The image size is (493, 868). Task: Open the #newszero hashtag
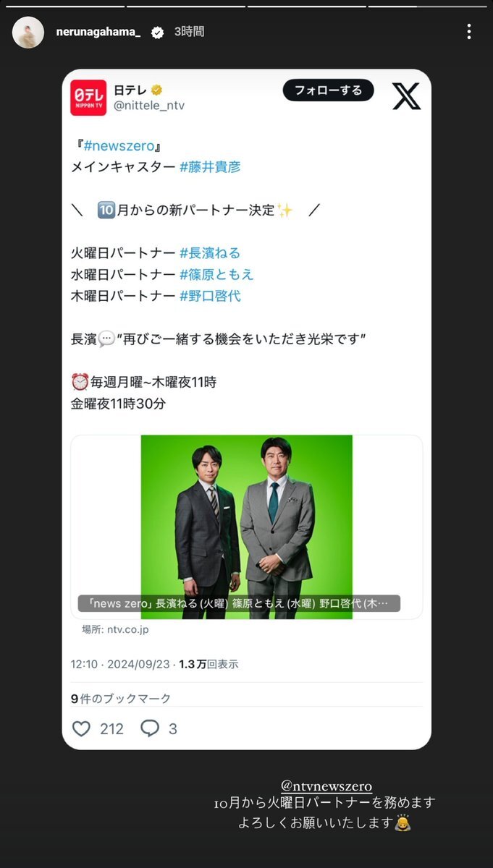pos(119,145)
